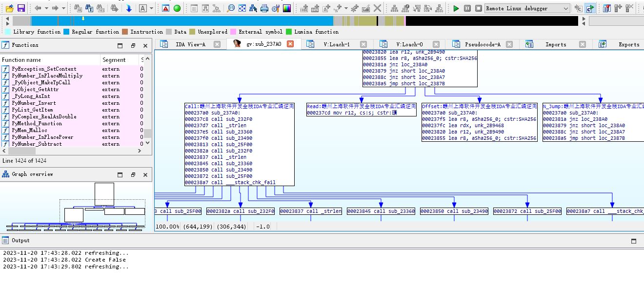Click the yellow marker on navigation band
Viewport: 644px width, 305px height.
[83, 19]
